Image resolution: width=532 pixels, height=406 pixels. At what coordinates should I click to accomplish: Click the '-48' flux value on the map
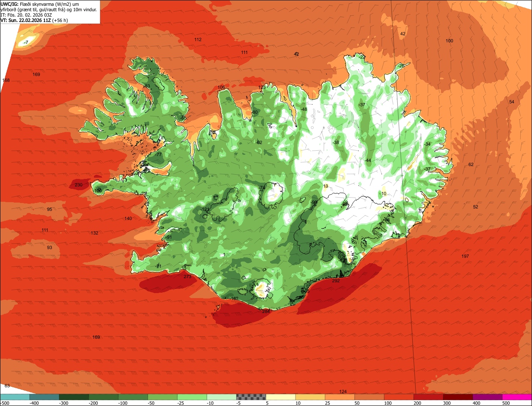304,109
